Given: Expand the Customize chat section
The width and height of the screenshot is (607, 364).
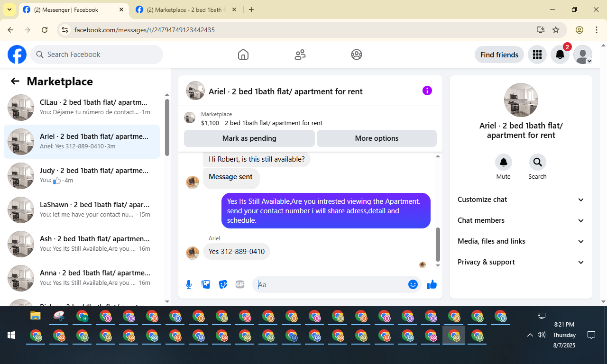Looking at the screenshot, I should (x=521, y=200).
